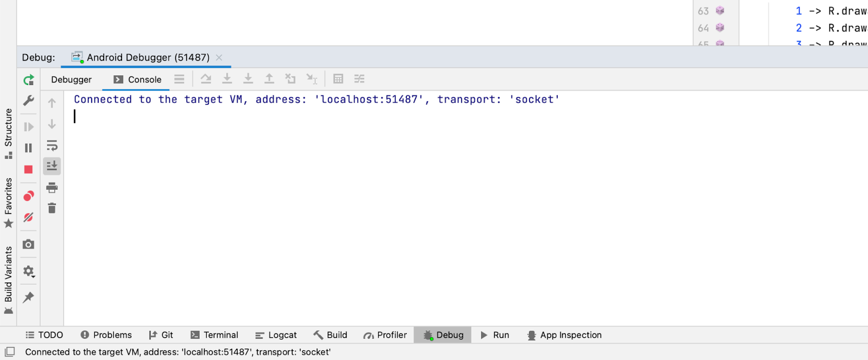Click inside the console output area

click(x=434, y=217)
